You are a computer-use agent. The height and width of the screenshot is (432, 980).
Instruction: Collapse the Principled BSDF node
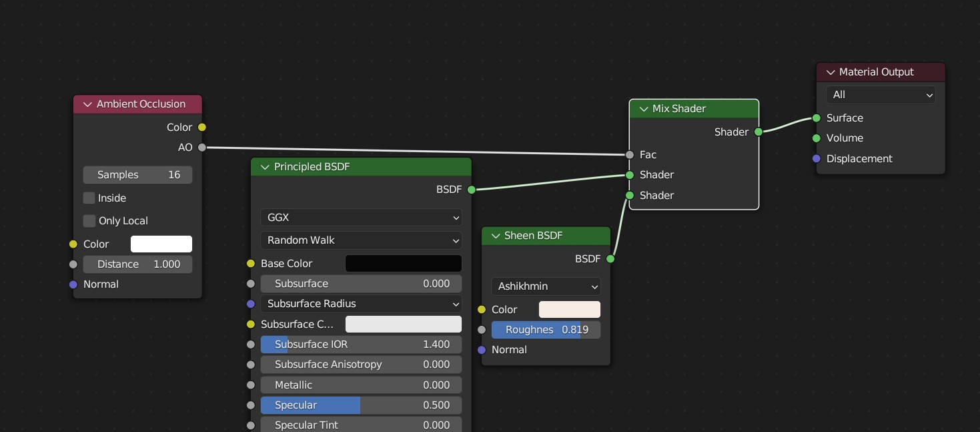[x=265, y=167]
